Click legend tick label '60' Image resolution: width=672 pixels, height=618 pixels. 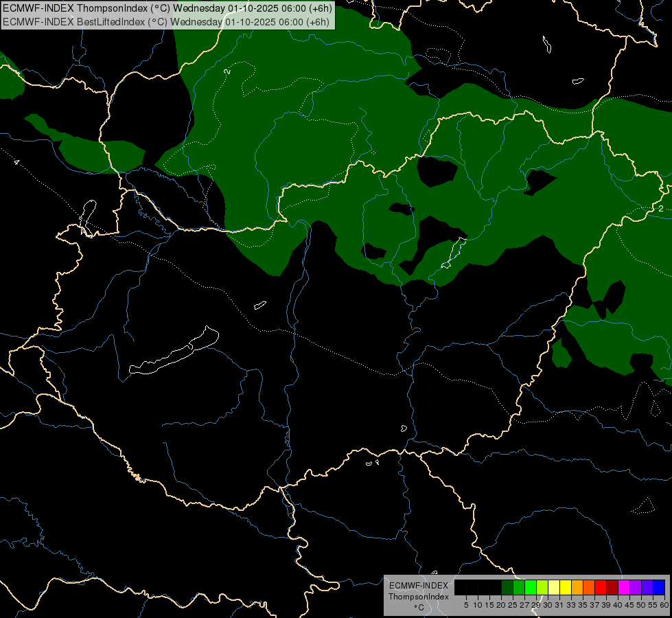click(x=664, y=605)
